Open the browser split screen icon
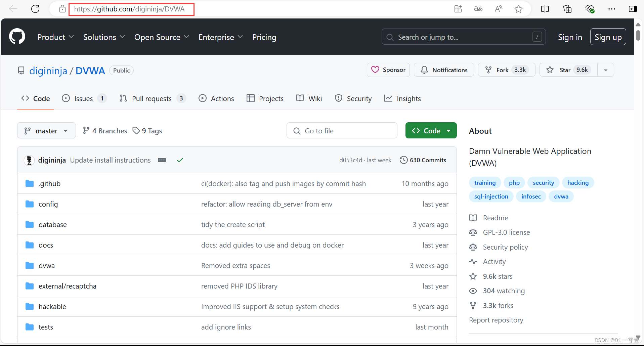 (x=545, y=9)
